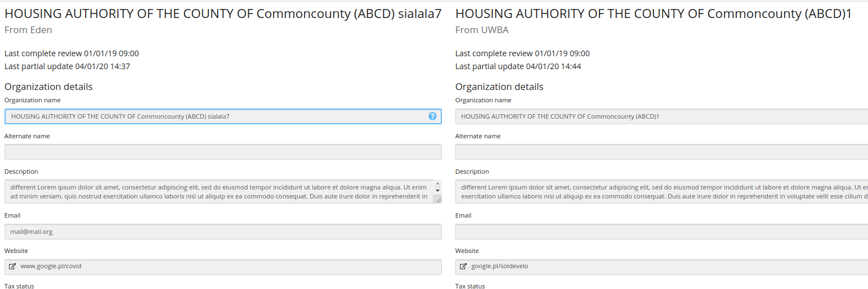Click the UWBA 'Email' label

coord(463,215)
